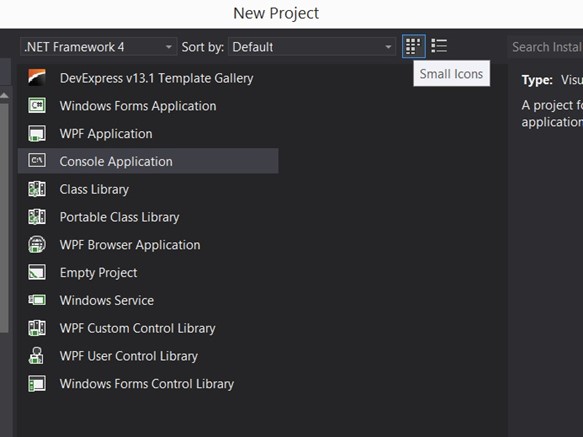Select Class Library template name
The height and width of the screenshot is (437, 583).
(94, 189)
